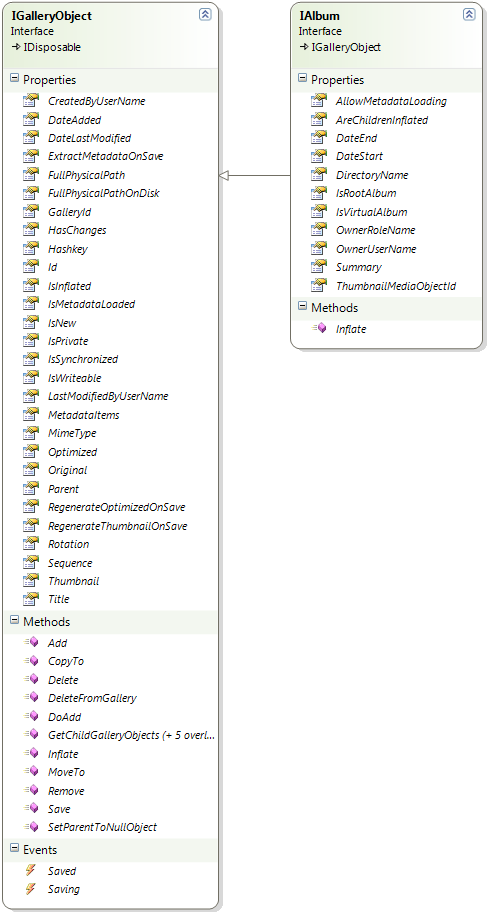Select the HasChanges property text
The image size is (488, 913).
(x=77, y=230)
